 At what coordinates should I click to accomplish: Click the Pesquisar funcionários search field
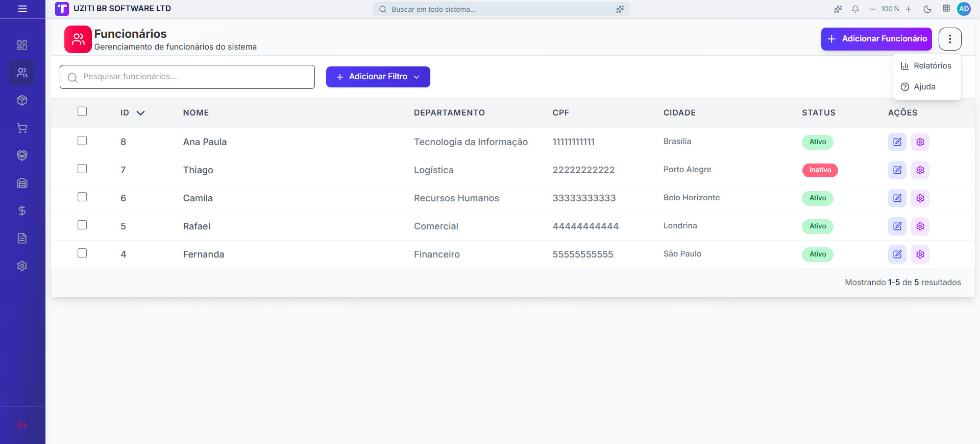click(x=187, y=77)
